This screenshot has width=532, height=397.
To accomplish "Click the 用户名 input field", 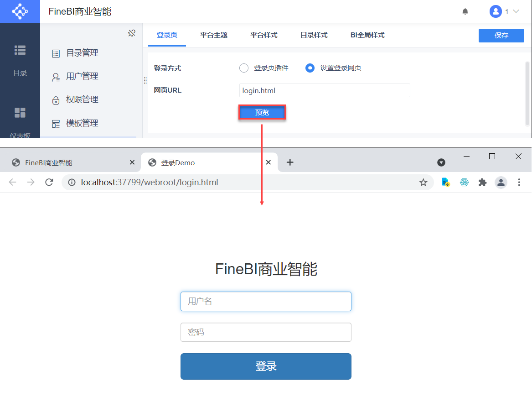I will point(266,301).
